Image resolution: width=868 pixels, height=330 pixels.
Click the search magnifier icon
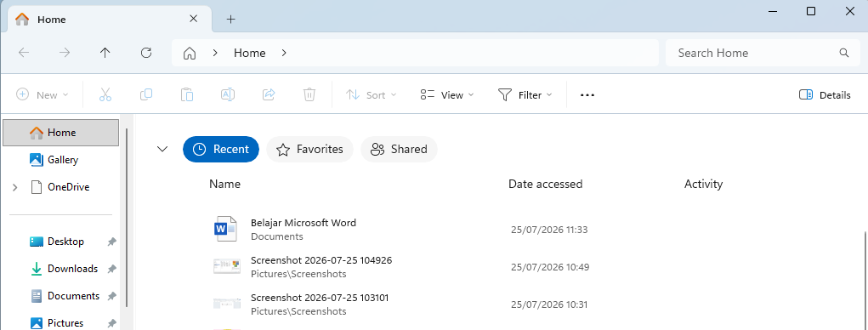point(844,53)
